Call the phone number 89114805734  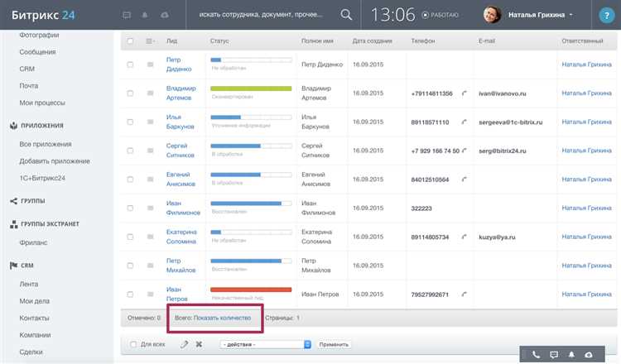tap(465, 237)
